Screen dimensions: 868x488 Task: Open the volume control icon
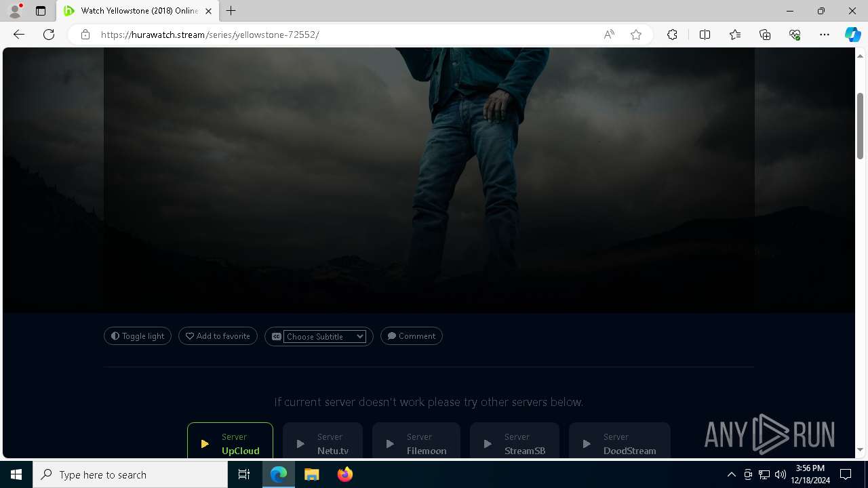[781, 474]
